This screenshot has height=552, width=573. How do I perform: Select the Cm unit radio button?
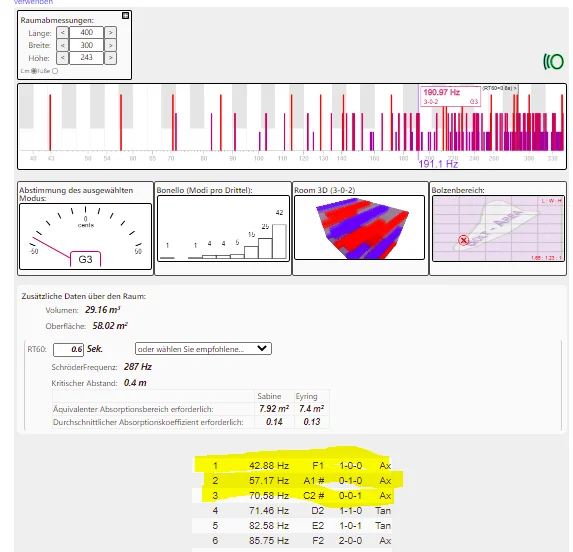point(34,71)
